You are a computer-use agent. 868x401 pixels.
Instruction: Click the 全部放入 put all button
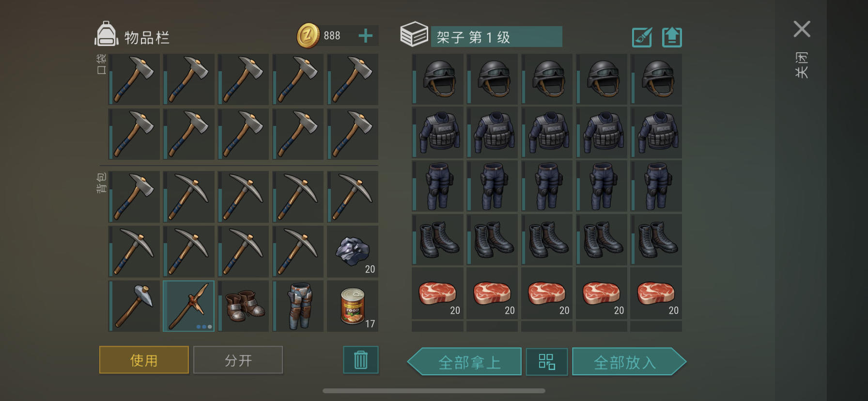[x=629, y=362]
